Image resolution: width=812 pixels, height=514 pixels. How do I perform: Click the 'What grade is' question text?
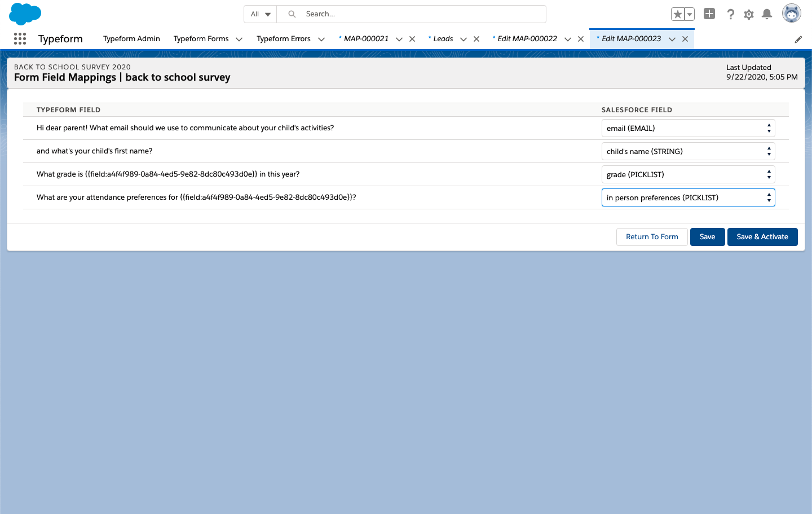[x=168, y=174]
